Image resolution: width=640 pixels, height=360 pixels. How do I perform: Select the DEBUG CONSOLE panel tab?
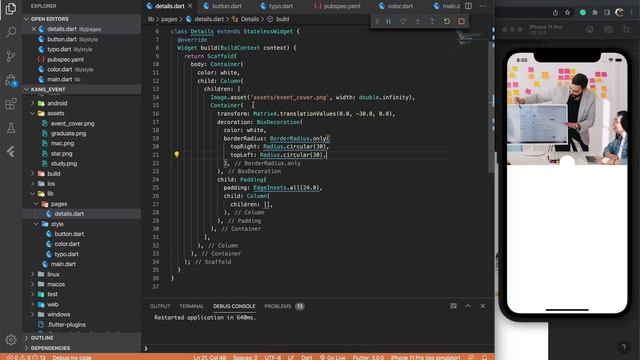click(x=234, y=306)
